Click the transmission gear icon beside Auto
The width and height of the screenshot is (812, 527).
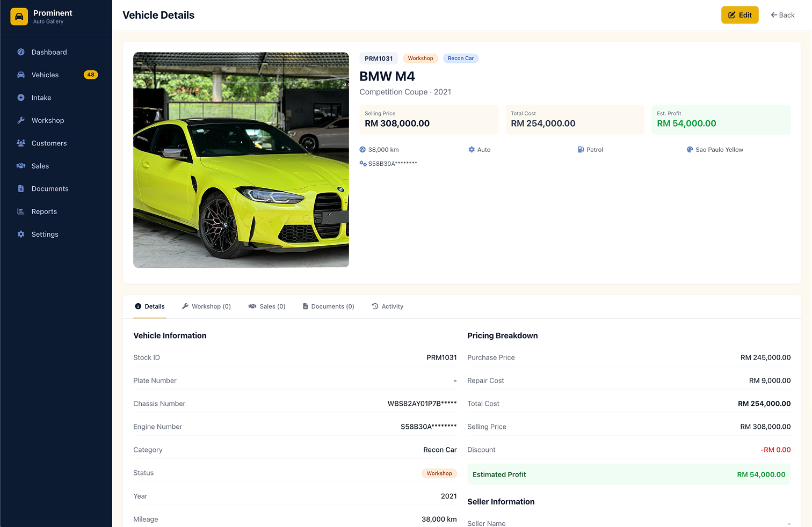coord(472,150)
